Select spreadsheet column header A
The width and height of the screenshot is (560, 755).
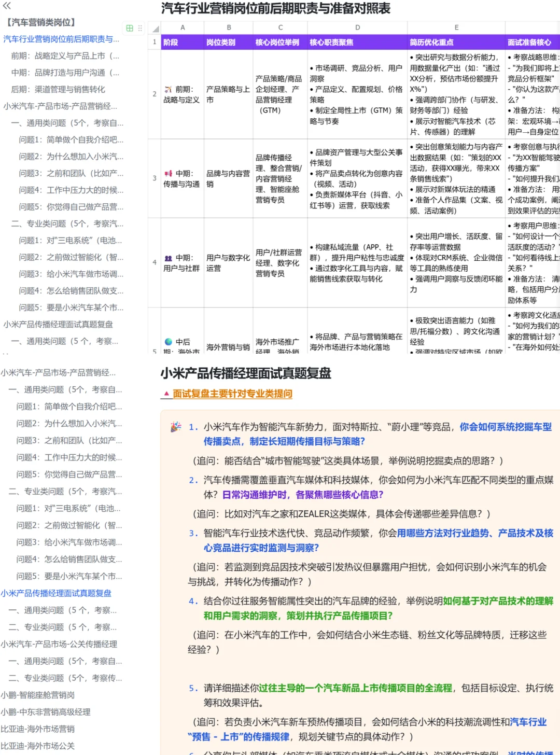tap(182, 27)
